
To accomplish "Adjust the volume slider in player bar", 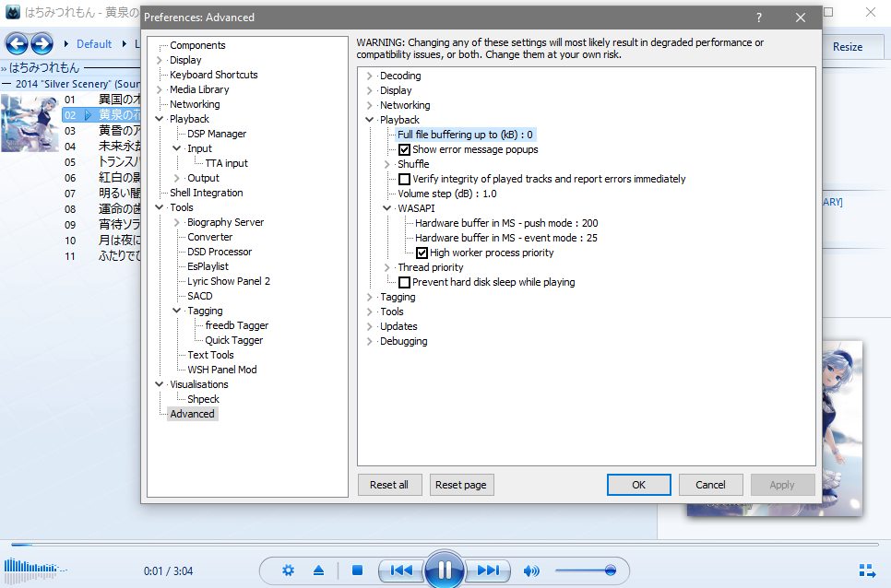I will click(x=586, y=570).
